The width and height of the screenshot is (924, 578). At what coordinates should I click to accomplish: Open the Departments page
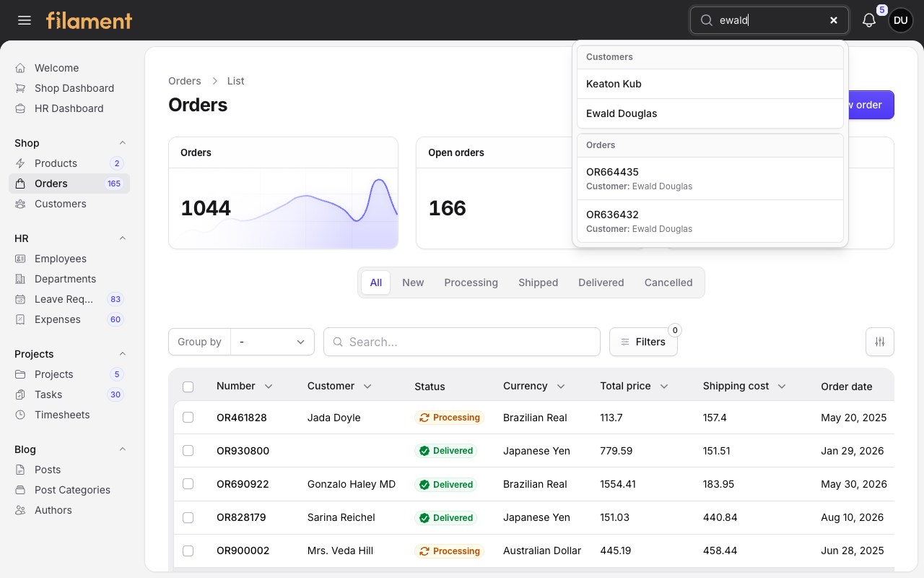click(69, 279)
